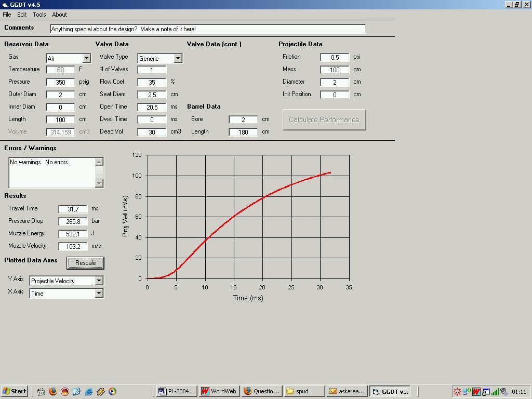Switch to the spud folder window
Screen dimensions: 532x399
click(304, 391)
